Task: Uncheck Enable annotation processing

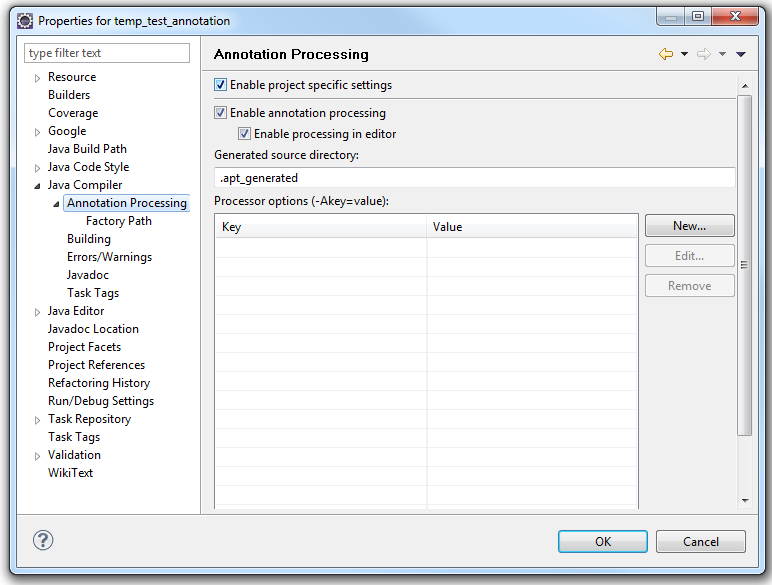Action: click(221, 113)
